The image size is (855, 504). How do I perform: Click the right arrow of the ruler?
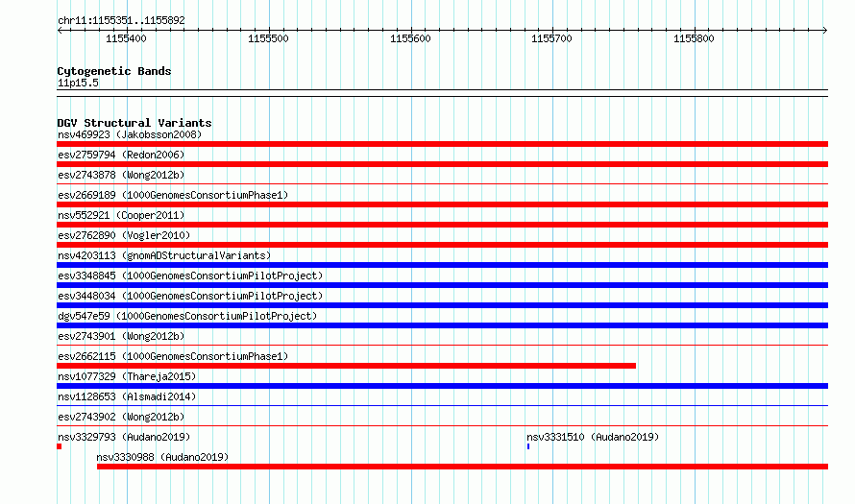[x=825, y=30]
